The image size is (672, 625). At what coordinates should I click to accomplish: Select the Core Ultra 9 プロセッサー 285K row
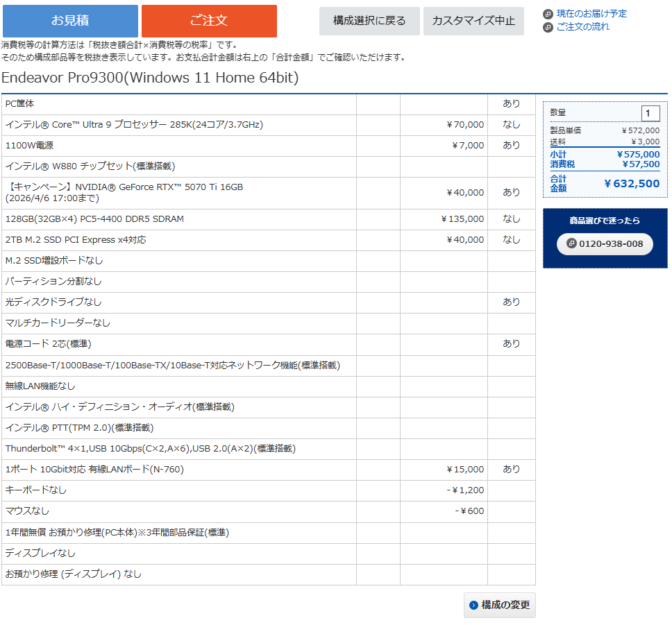coord(134,125)
